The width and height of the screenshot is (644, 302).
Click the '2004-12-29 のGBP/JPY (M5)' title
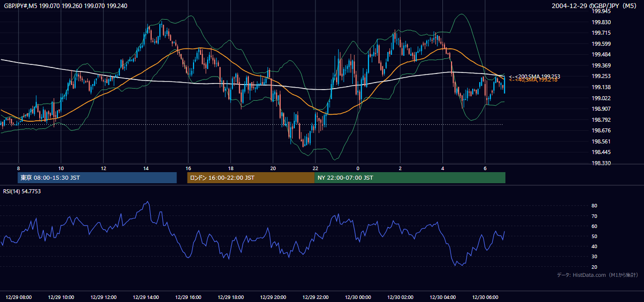(x=595, y=6)
